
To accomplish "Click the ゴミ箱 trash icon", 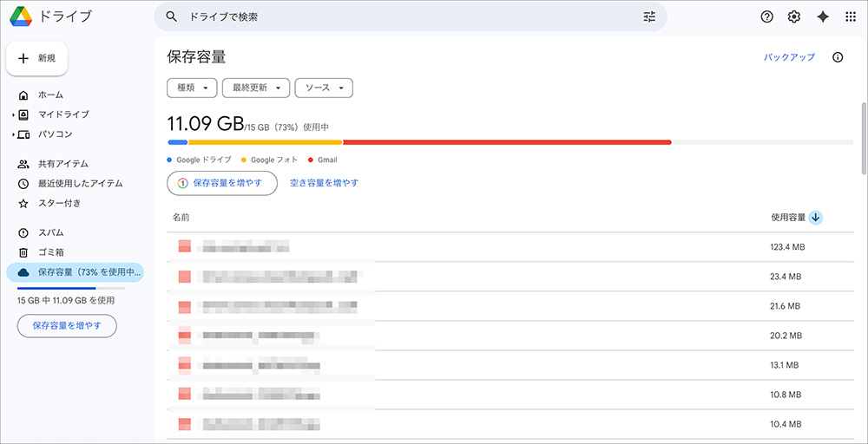I will point(23,252).
